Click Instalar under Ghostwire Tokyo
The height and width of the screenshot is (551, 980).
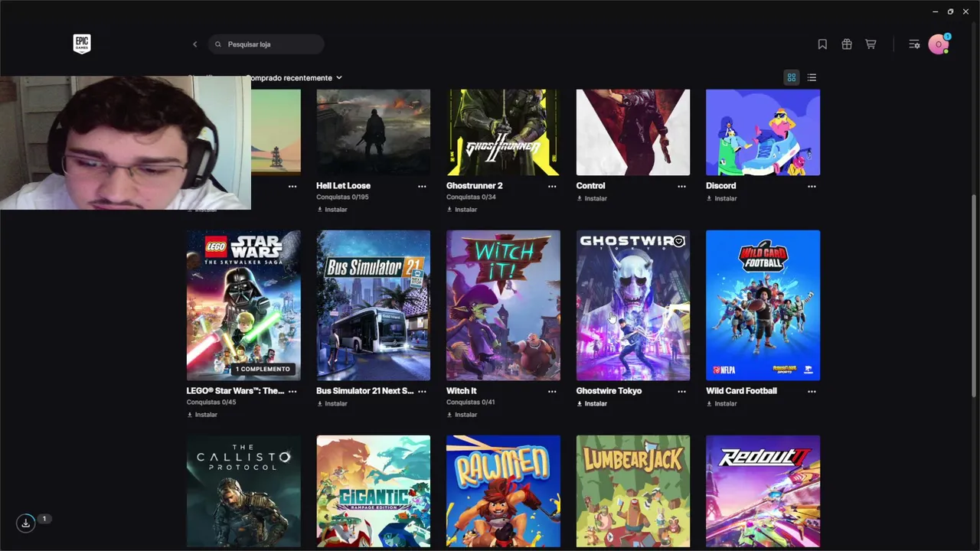pyautogui.click(x=592, y=404)
